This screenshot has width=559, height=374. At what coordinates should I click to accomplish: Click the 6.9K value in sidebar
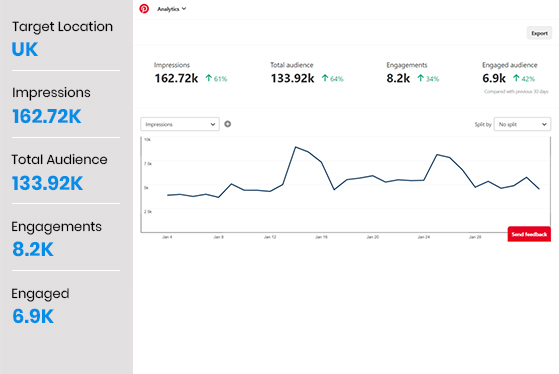[x=33, y=316]
